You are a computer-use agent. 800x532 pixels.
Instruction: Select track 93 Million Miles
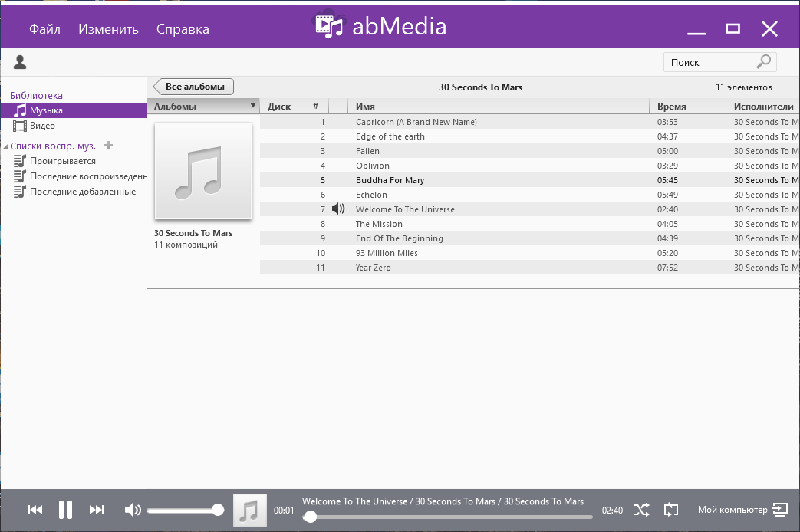tap(529, 252)
